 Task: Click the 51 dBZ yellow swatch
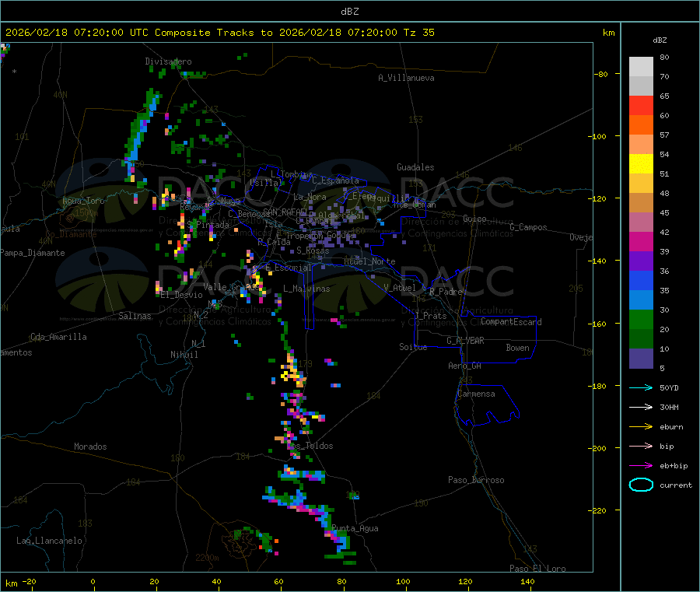[x=641, y=164]
